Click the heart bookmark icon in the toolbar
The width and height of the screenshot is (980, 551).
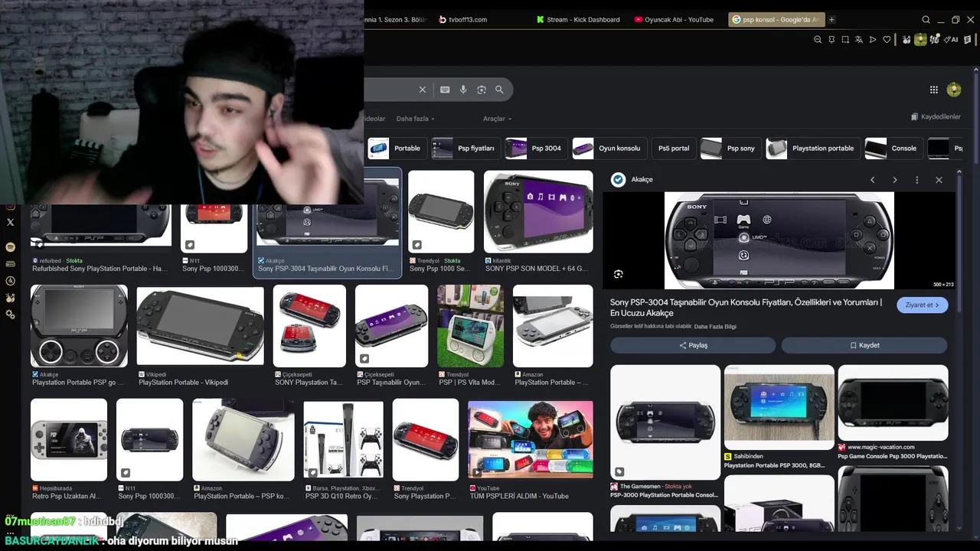[887, 40]
